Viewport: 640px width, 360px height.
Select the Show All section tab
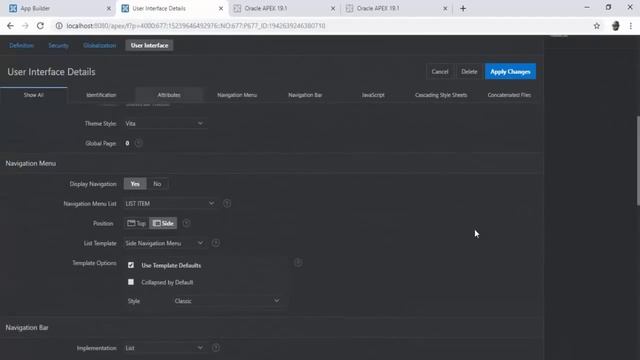33,95
